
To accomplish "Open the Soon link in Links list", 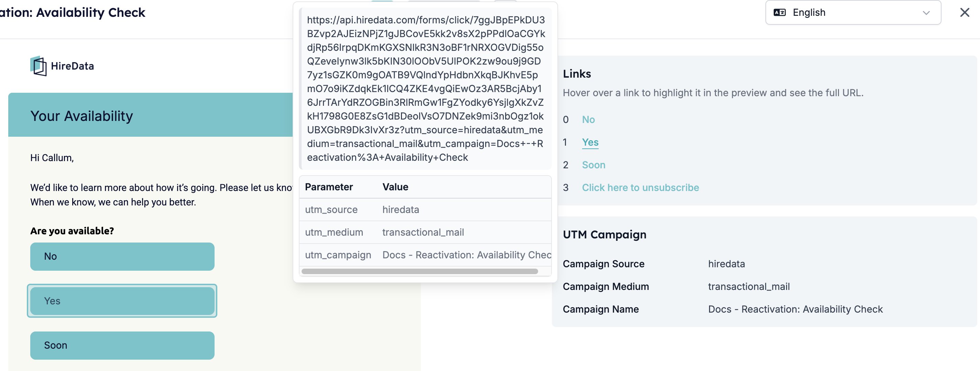I will click(594, 165).
